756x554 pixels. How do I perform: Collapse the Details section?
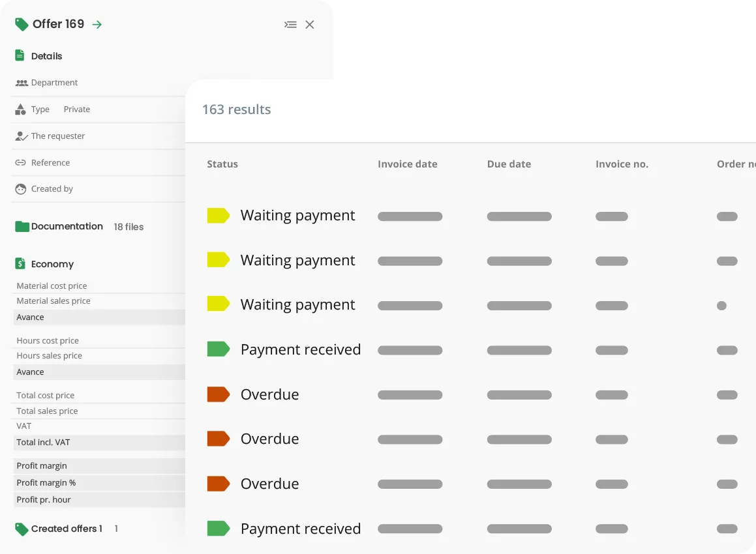click(46, 55)
